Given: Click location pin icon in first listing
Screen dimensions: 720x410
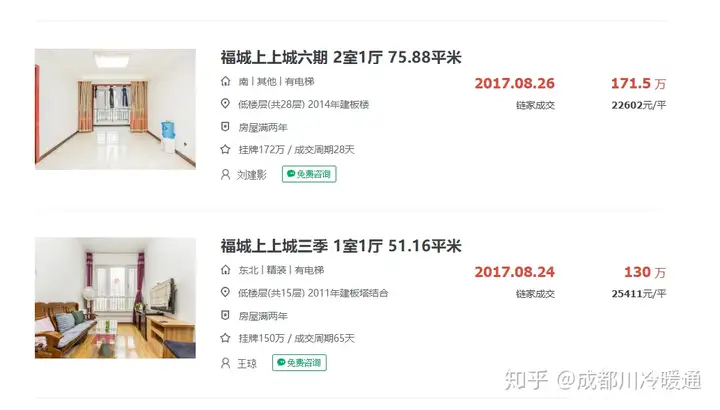Looking at the screenshot, I should coord(225,104).
